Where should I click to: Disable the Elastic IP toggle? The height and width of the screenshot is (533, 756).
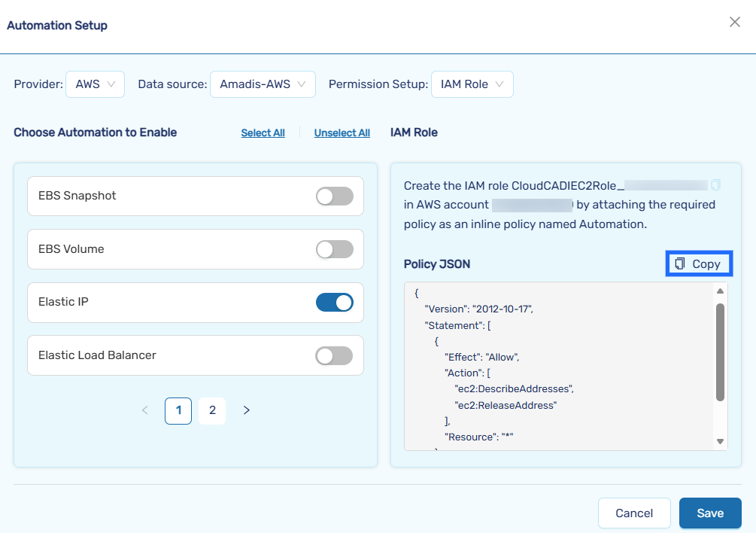tap(334, 303)
